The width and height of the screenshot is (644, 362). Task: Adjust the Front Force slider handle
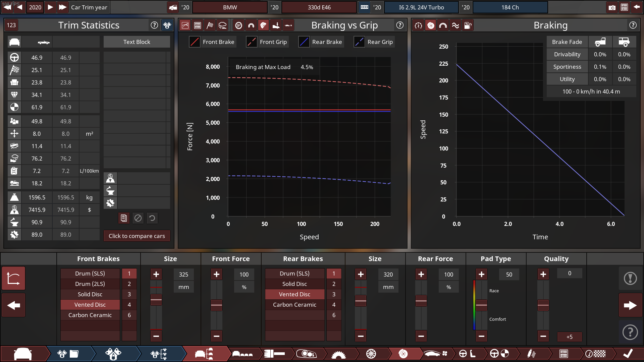click(216, 305)
